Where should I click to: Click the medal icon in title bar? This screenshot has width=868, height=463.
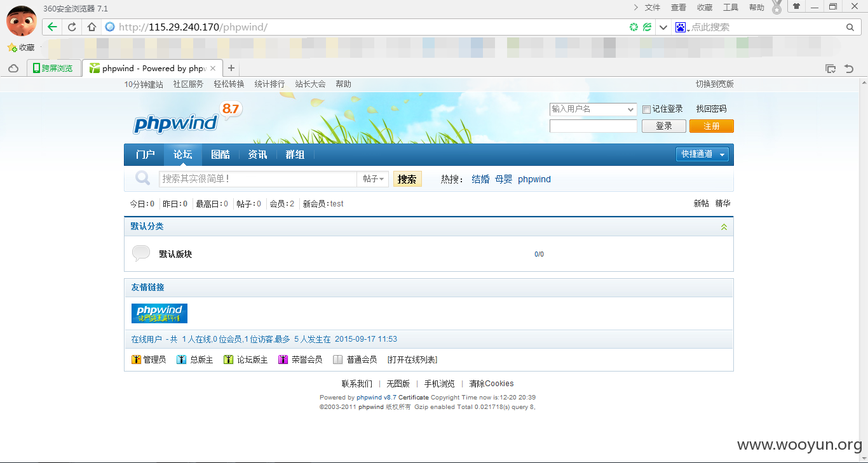point(776,8)
